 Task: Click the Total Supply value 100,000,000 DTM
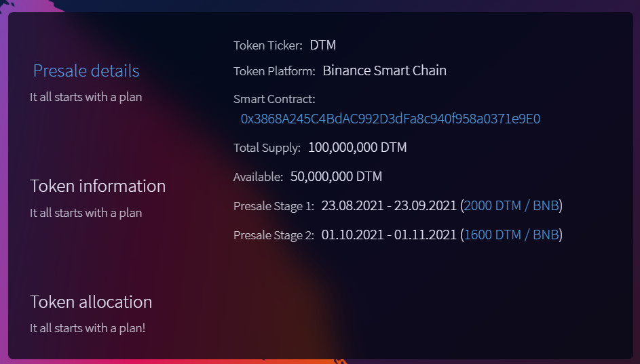click(x=358, y=147)
